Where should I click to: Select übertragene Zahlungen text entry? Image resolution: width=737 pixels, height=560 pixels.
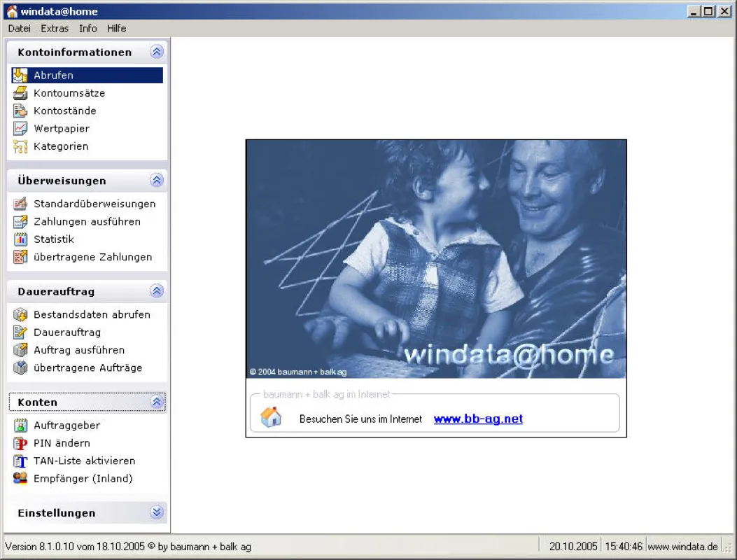pos(92,257)
